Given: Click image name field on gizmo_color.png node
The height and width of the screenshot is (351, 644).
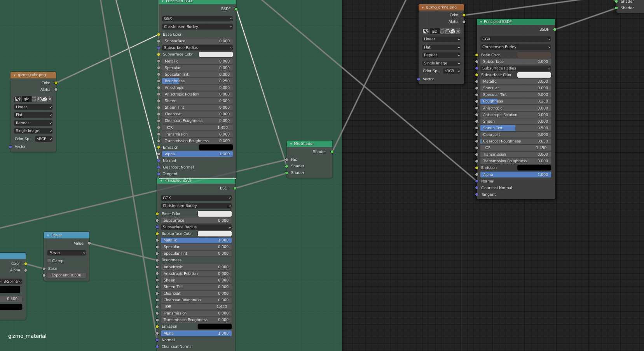Looking at the screenshot, I should pos(26,99).
